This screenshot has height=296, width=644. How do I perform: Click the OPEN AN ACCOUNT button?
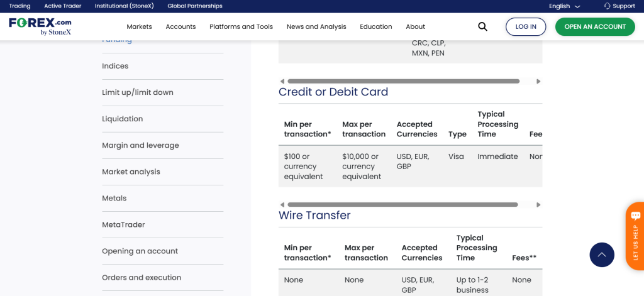595,26
